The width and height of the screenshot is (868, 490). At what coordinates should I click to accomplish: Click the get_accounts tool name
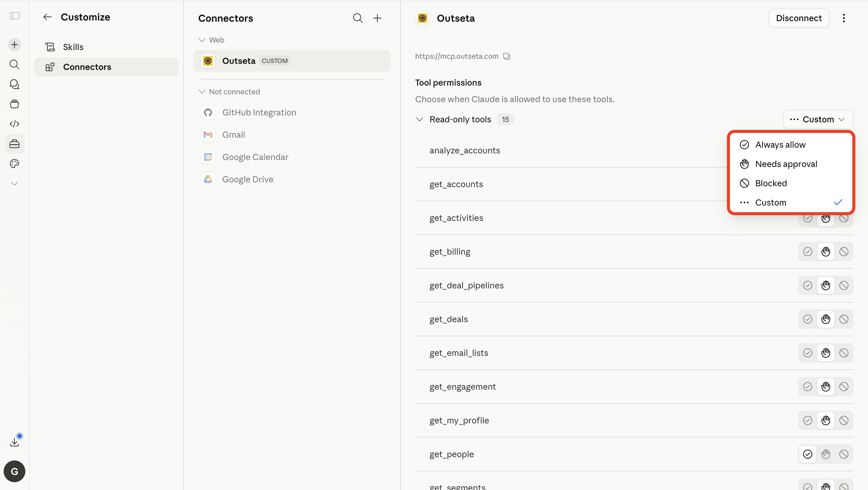[456, 184]
